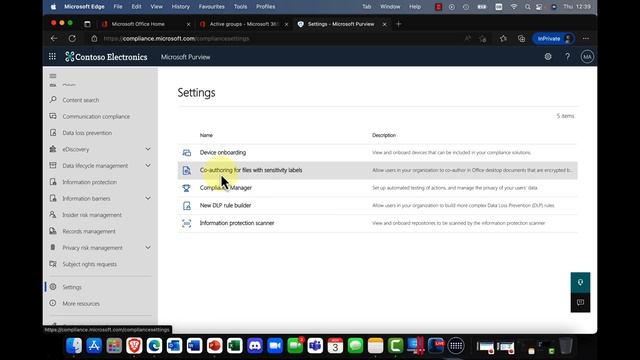Expand Data lifecycle management chevron

point(148,165)
